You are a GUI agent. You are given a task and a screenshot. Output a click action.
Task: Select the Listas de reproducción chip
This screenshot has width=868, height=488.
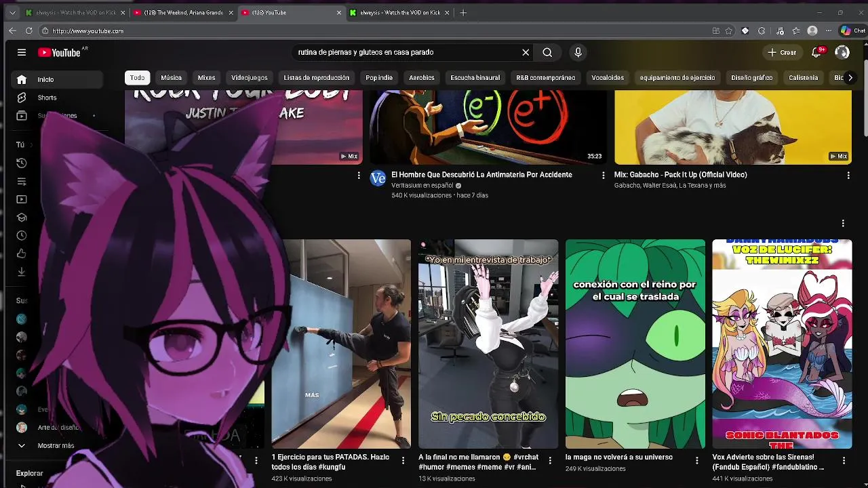pos(317,77)
